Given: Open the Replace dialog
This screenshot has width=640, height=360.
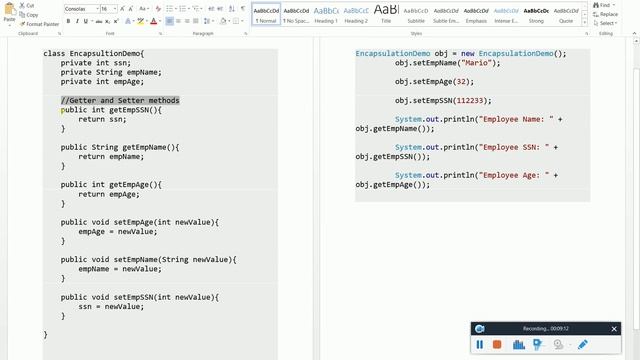Looking at the screenshot, I should (x=605, y=14).
